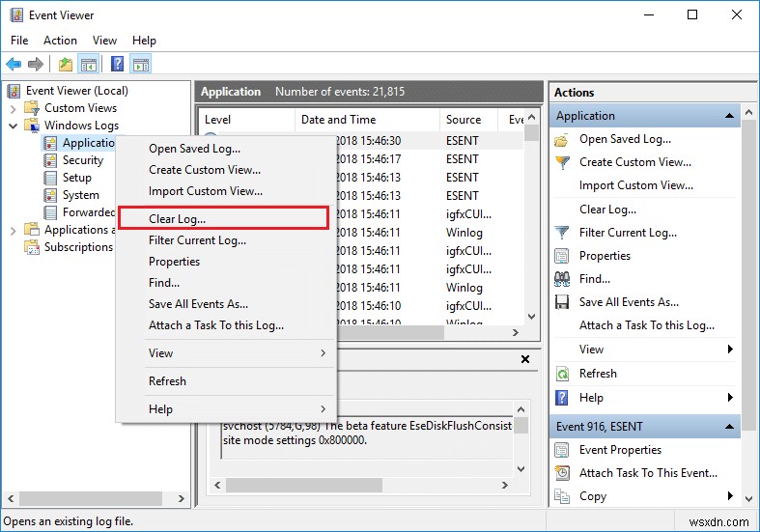Toggle Show/Hide Action Pane toolbar icon
760x532 pixels.
pyautogui.click(x=141, y=64)
